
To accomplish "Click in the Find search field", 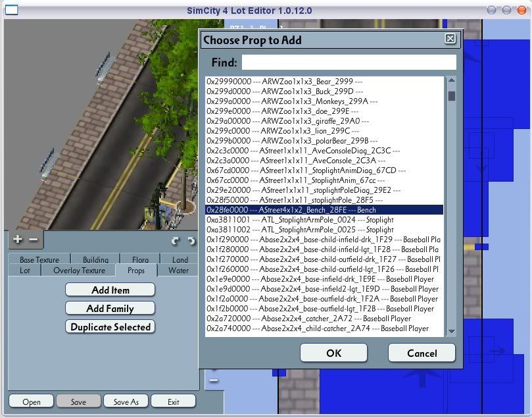I will pos(349,63).
